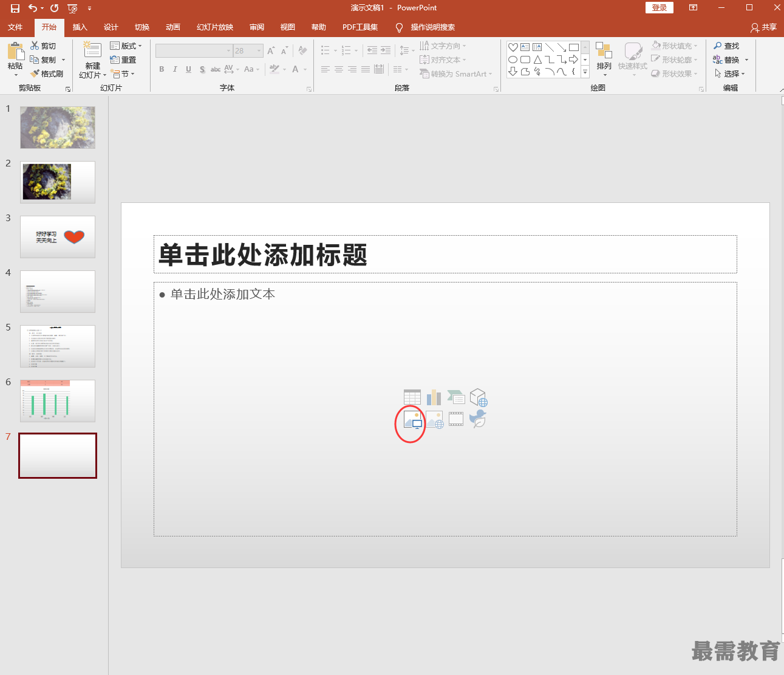The height and width of the screenshot is (675, 784).
Task: Open the font name combo box
Action: click(x=194, y=51)
